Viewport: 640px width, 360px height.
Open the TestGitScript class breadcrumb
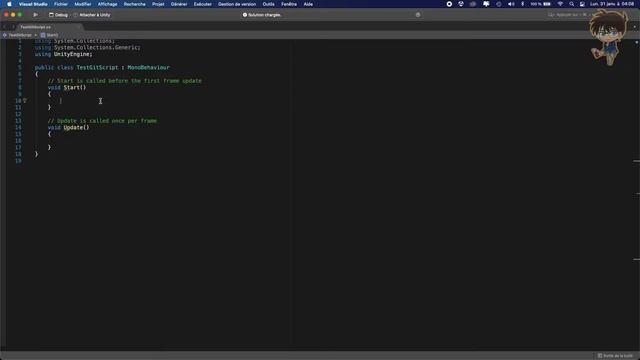[x=18, y=35]
